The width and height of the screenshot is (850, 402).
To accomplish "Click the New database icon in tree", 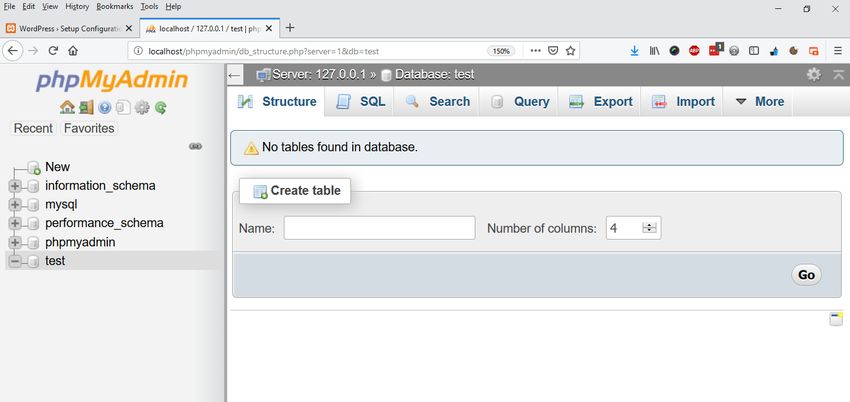I will [x=34, y=167].
